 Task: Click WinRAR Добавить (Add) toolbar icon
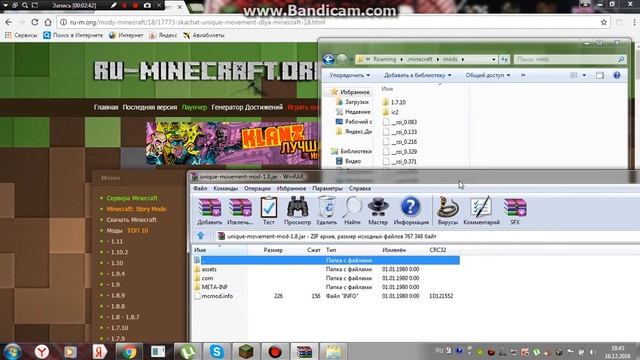coord(209,211)
